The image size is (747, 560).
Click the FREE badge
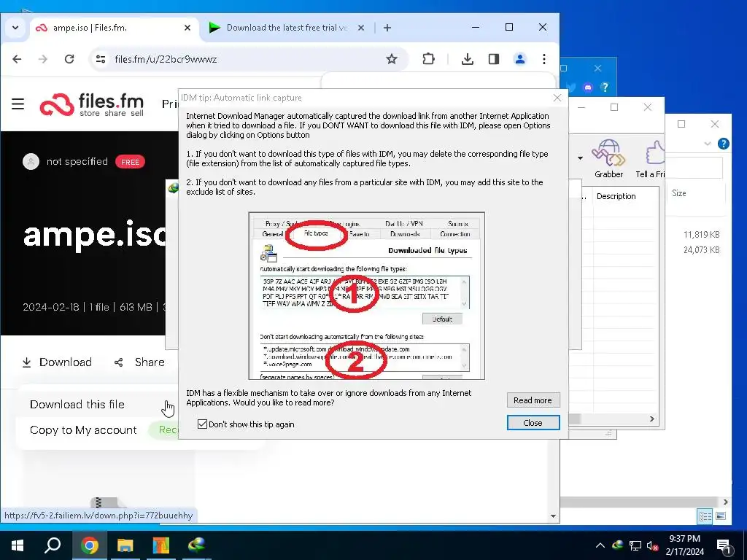coord(130,162)
